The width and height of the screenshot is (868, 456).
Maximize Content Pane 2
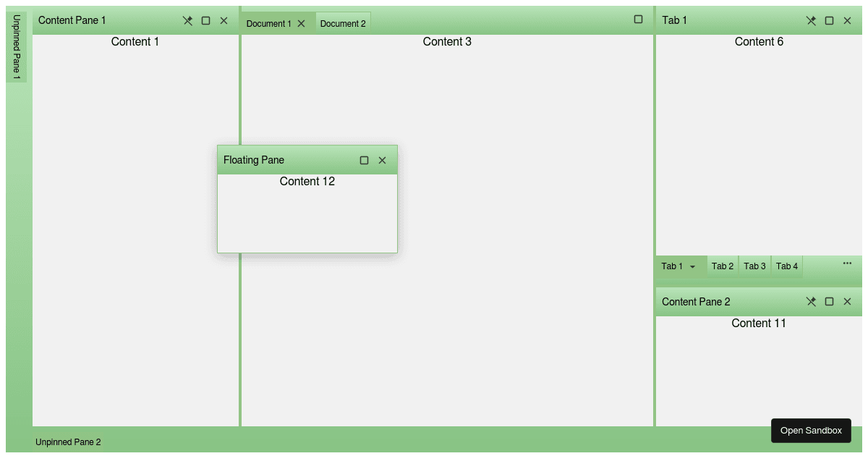click(x=829, y=302)
